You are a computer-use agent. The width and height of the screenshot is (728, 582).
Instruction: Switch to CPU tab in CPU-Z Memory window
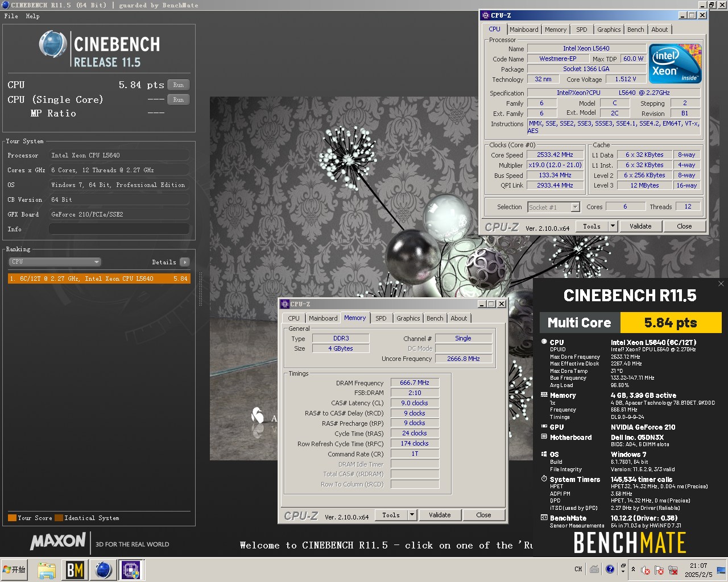tap(294, 318)
